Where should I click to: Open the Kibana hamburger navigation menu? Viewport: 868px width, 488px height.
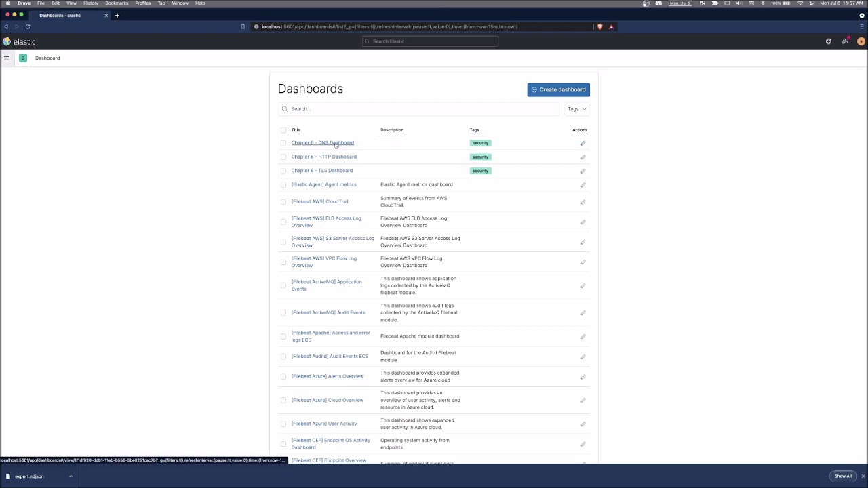point(7,58)
